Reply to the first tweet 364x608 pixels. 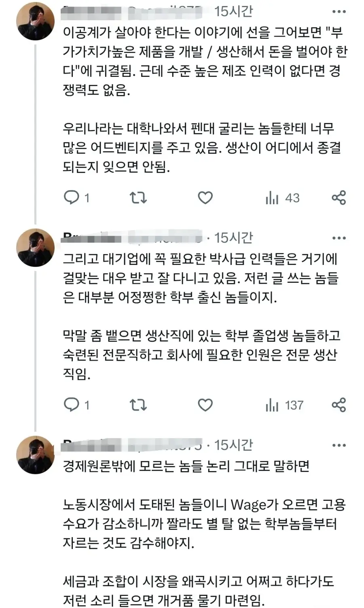click(73, 197)
